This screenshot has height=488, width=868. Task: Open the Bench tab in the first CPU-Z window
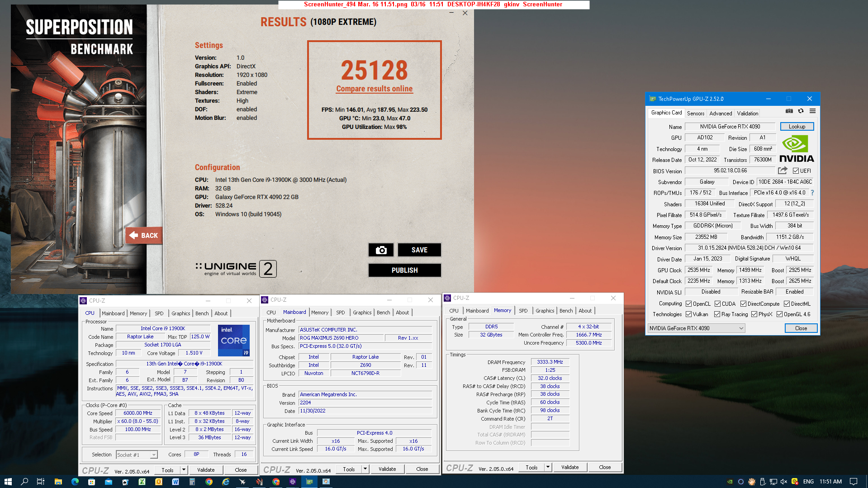click(x=202, y=313)
